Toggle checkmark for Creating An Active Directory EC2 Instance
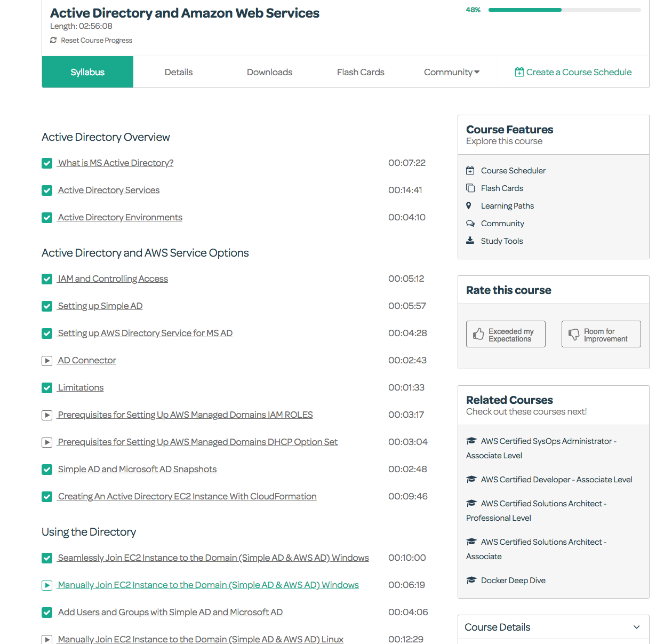The image size is (672, 644). [47, 497]
